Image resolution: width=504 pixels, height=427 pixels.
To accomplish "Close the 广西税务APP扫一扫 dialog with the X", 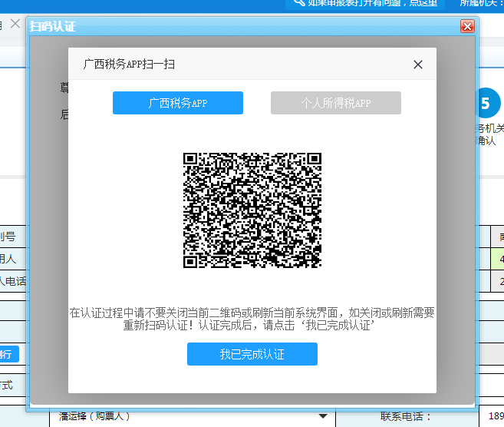I will (x=418, y=65).
